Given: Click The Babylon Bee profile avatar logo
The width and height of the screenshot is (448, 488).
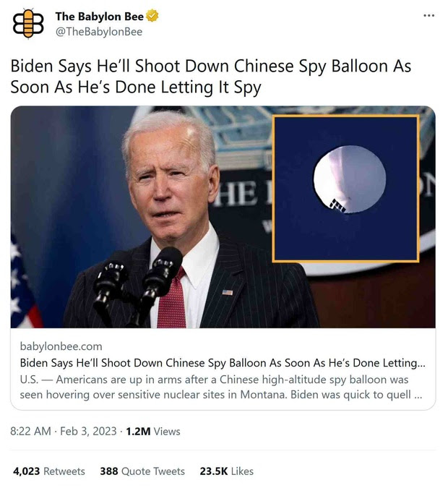Looking at the screenshot, I should coord(28,24).
